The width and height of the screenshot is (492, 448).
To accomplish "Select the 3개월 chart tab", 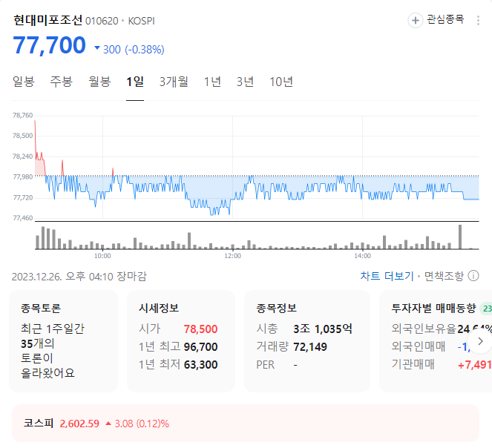I will (174, 82).
